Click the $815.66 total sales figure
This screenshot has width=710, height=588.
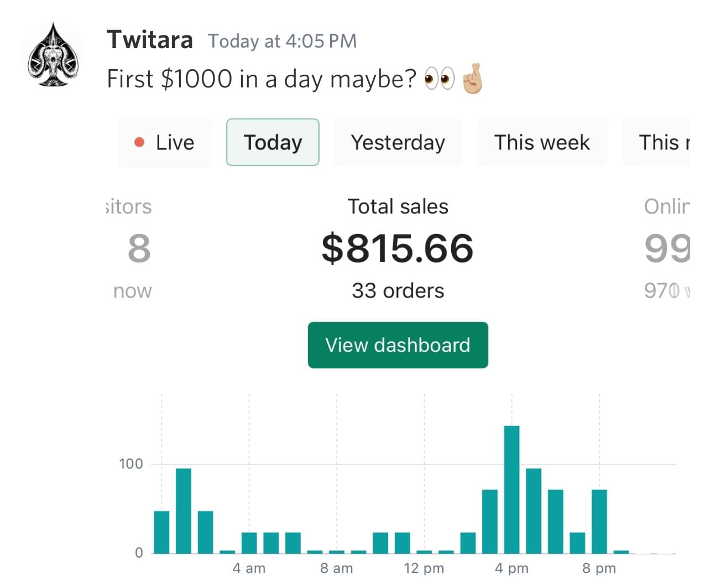(x=398, y=248)
